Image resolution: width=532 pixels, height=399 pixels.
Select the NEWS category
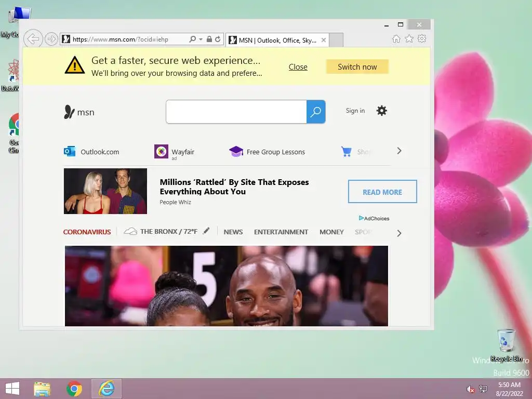(233, 232)
